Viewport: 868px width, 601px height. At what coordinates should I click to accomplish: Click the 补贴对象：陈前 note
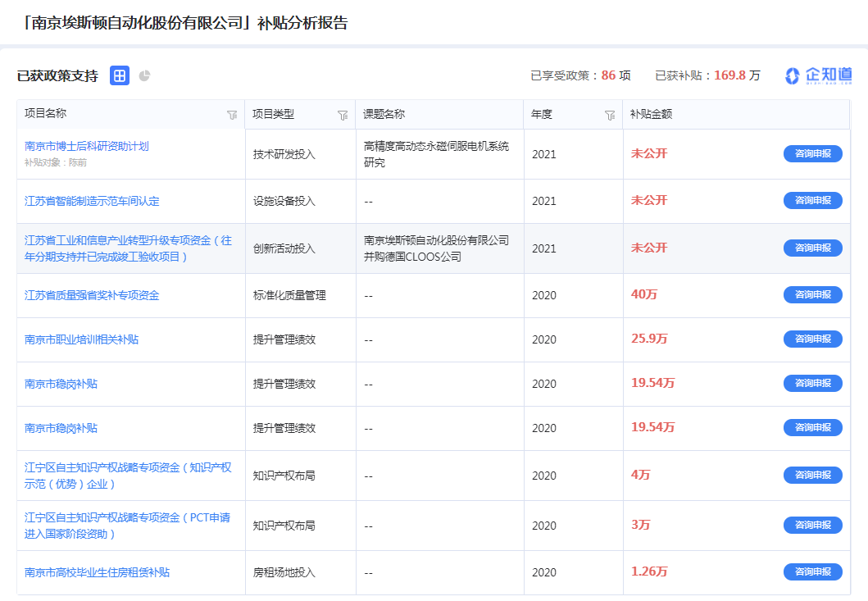[56, 162]
